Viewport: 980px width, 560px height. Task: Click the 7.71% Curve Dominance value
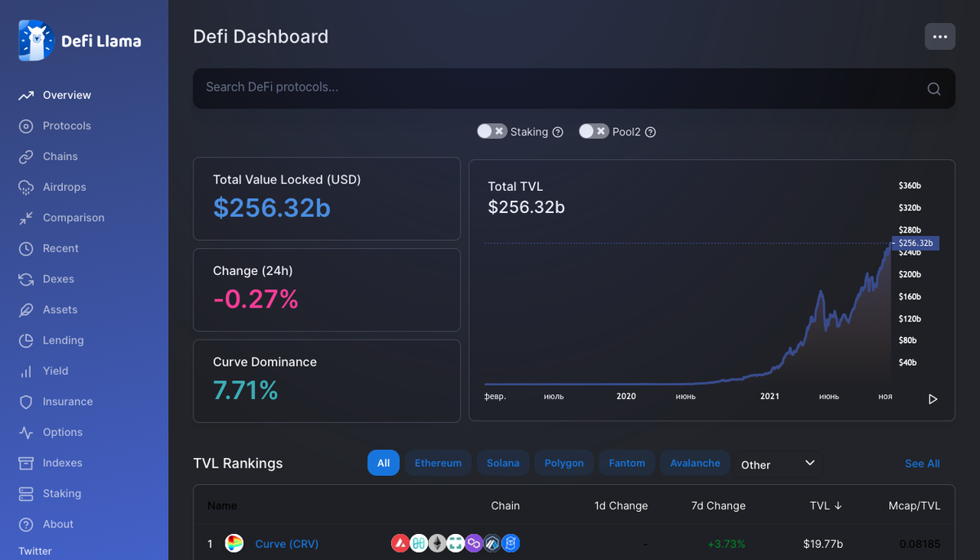(x=246, y=391)
